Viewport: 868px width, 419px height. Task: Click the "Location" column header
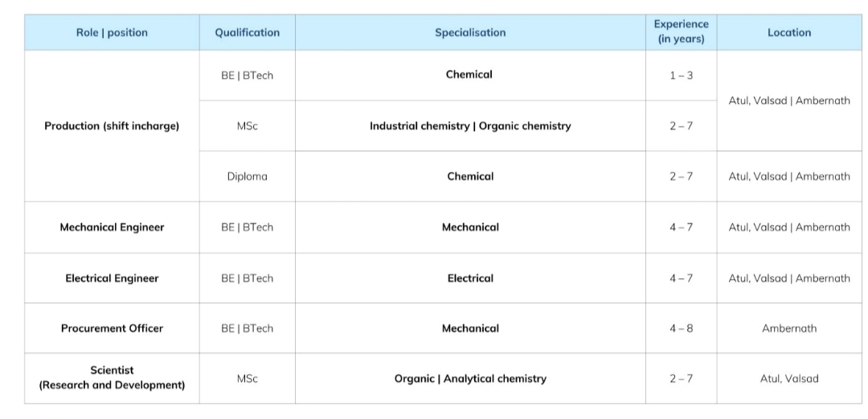coord(789,33)
